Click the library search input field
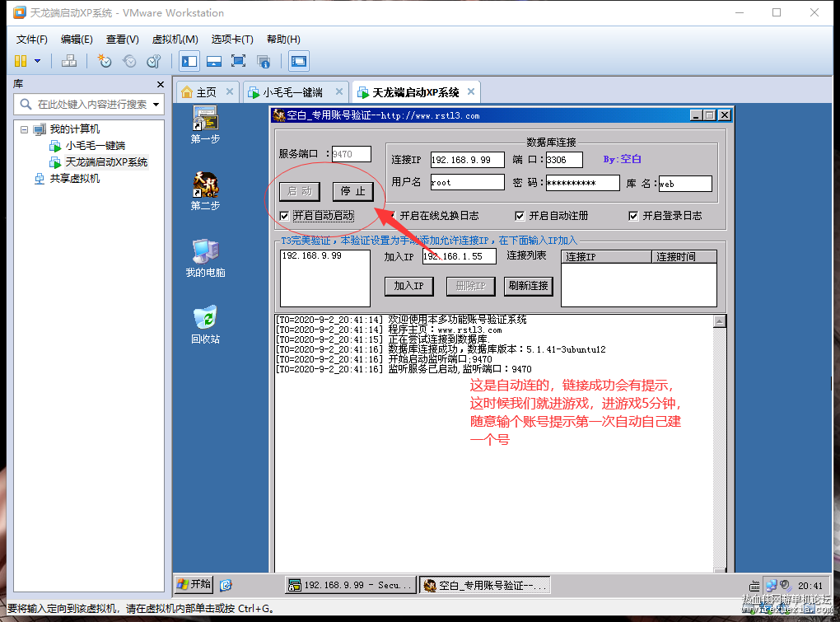Image resolution: width=840 pixels, height=622 pixels. 90,104
